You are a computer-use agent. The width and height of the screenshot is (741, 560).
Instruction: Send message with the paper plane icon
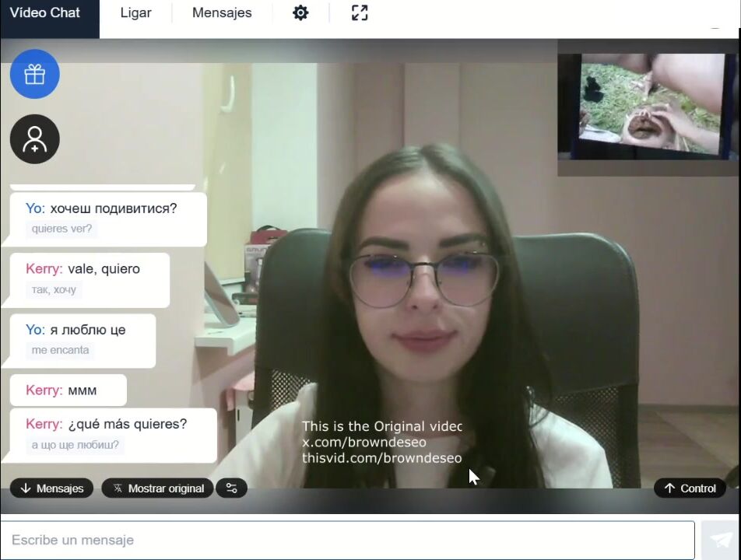720,540
